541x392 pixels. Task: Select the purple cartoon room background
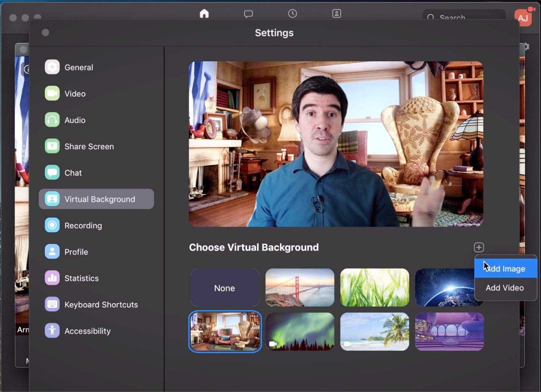449,332
